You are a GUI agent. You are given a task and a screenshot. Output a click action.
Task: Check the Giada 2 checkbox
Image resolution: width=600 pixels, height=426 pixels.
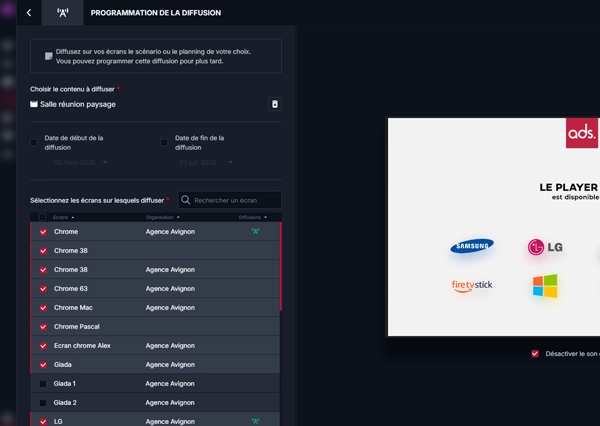coord(43,403)
